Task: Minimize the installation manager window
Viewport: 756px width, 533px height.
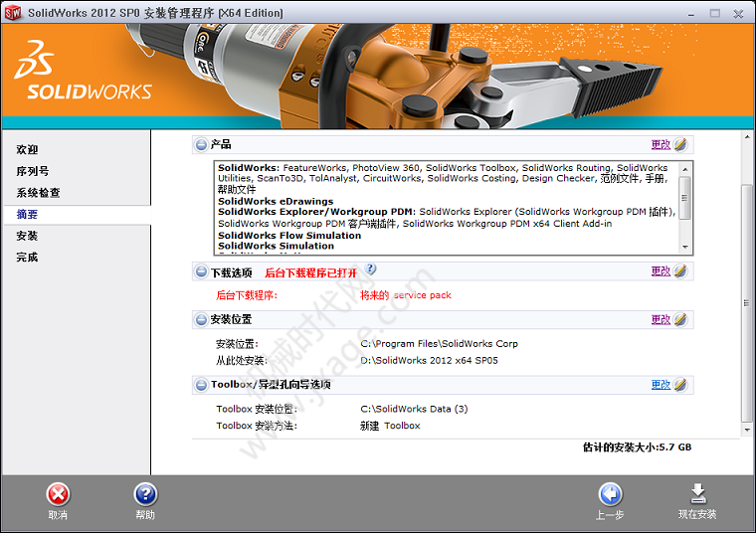Action: tap(691, 14)
